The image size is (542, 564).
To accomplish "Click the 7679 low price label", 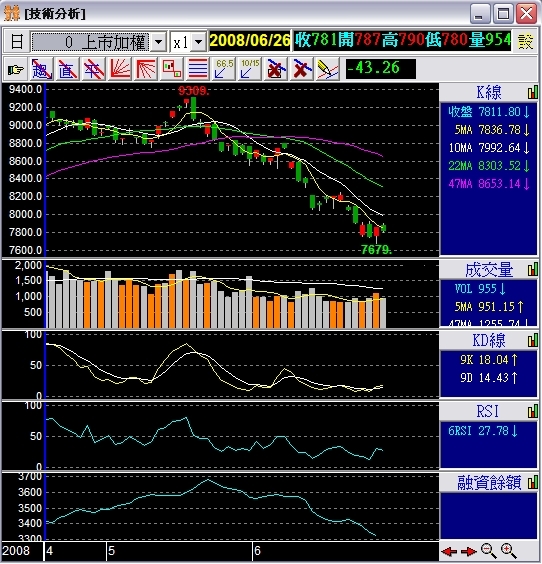I will (x=376, y=249).
